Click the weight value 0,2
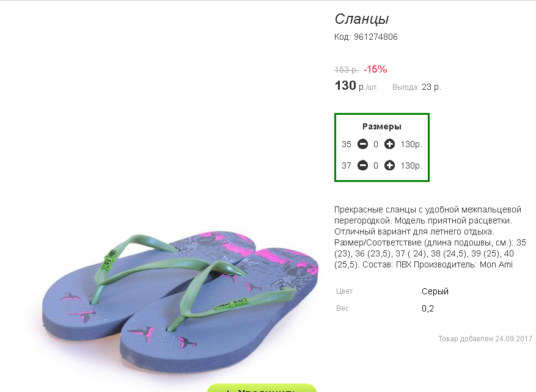 pyautogui.click(x=428, y=308)
